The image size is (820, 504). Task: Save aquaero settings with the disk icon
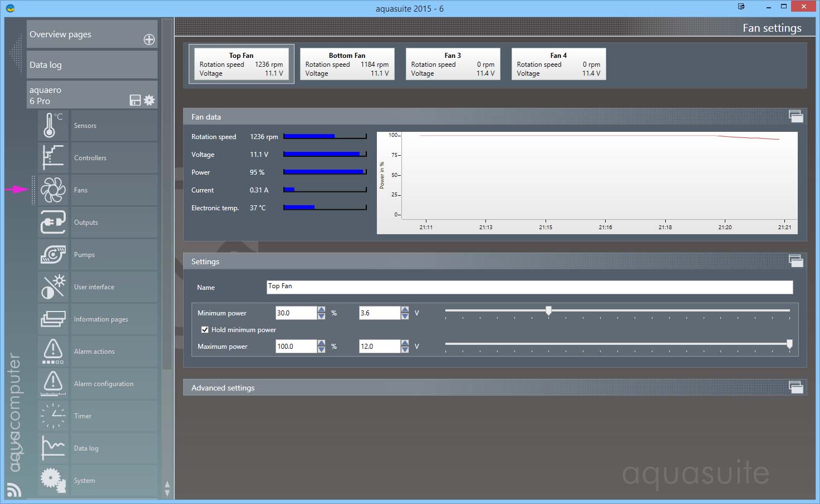click(135, 100)
